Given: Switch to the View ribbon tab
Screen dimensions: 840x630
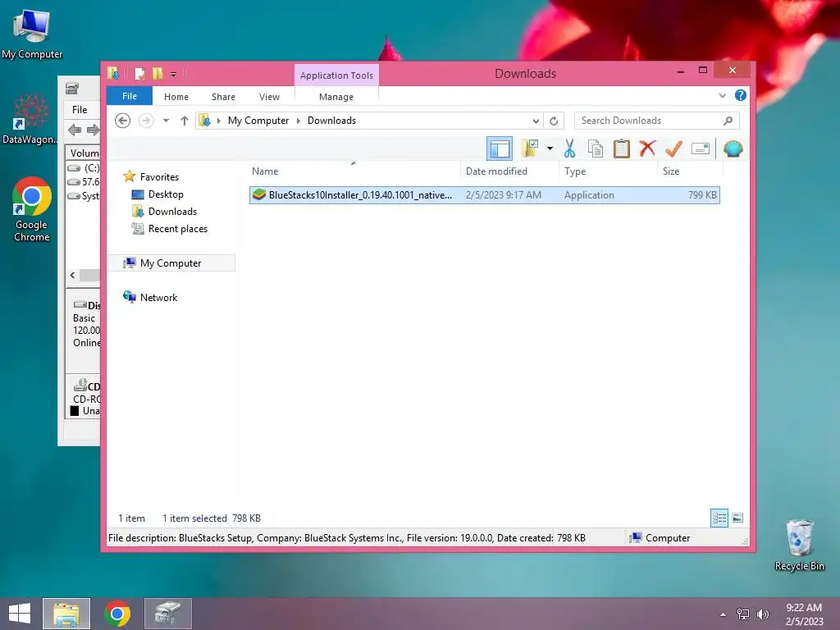Looking at the screenshot, I should (269, 97).
